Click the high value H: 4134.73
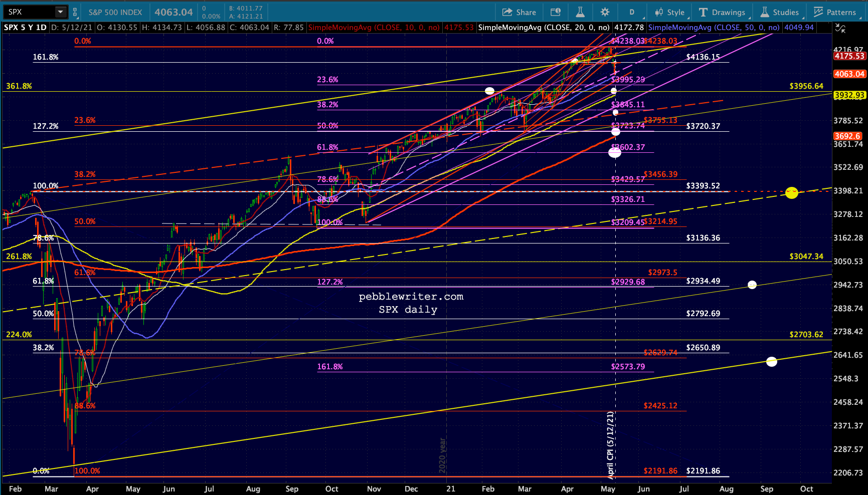Viewport: 868px width, 495px height. tap(162, 28)
